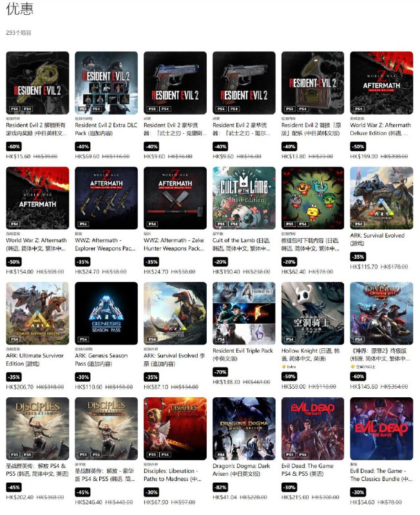
Task: Click the -70% discount badge on Triple Pack
Action: coord(220,372)
